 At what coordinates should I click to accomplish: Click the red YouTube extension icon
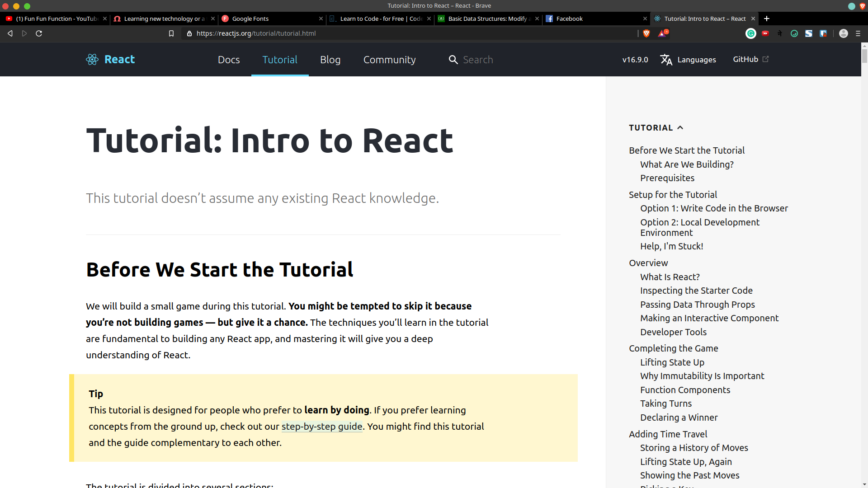(x=765, y=33)
